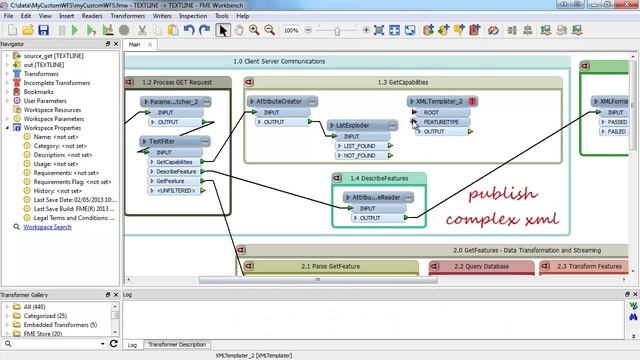The image size is (640, 360).
Task: Select the Categorized (25) gallery folder
Action: [45, 316]
